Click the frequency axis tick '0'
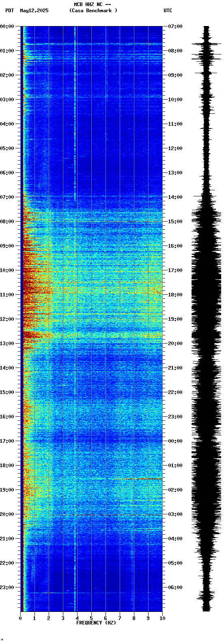 point(20,618)
